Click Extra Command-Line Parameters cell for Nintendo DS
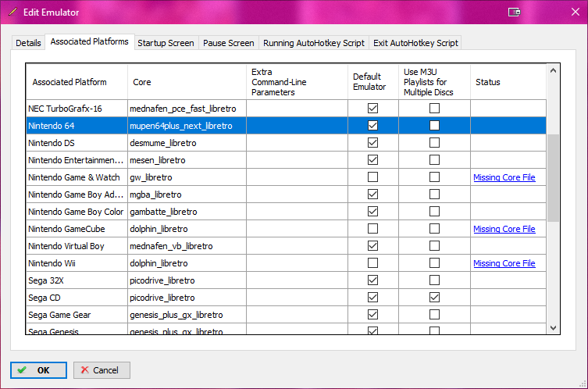Viewport: 588px width, 389px height. point(297,143)
